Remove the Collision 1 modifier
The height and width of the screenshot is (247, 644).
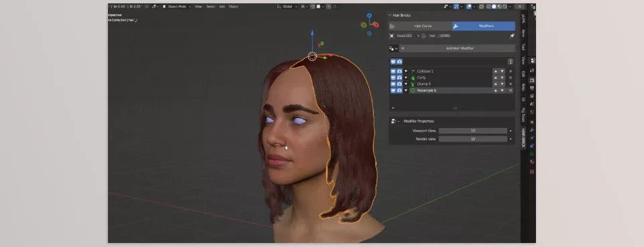tap(511, 71)
